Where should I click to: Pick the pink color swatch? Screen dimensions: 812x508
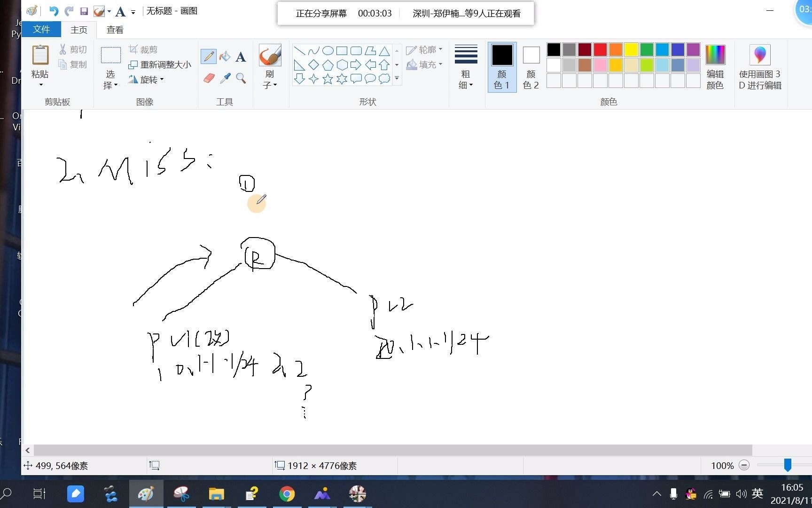600,65
